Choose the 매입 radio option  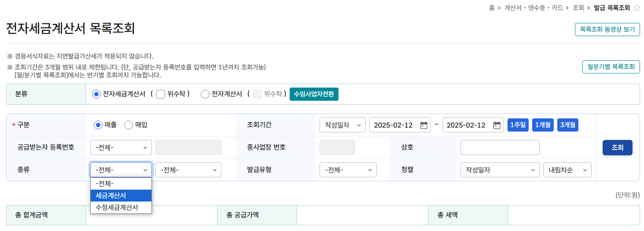click(x=129, y=125)
